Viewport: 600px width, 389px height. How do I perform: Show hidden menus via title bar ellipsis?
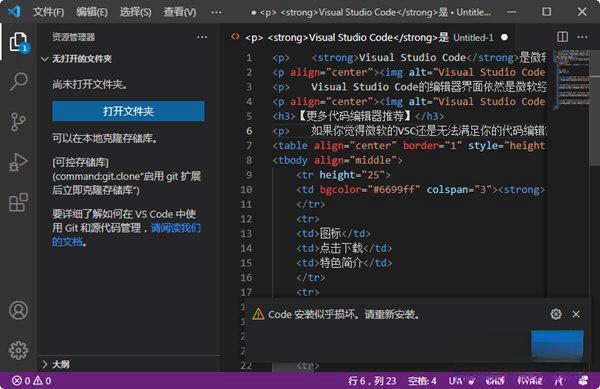[216, 12]
